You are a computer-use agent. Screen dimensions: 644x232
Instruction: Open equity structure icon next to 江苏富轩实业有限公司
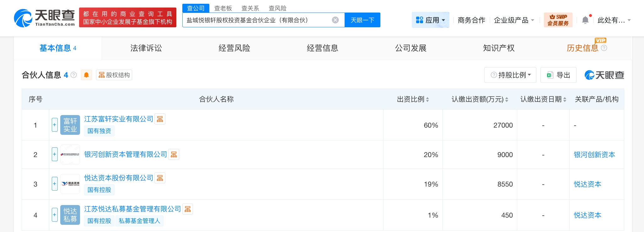(160, 119)
